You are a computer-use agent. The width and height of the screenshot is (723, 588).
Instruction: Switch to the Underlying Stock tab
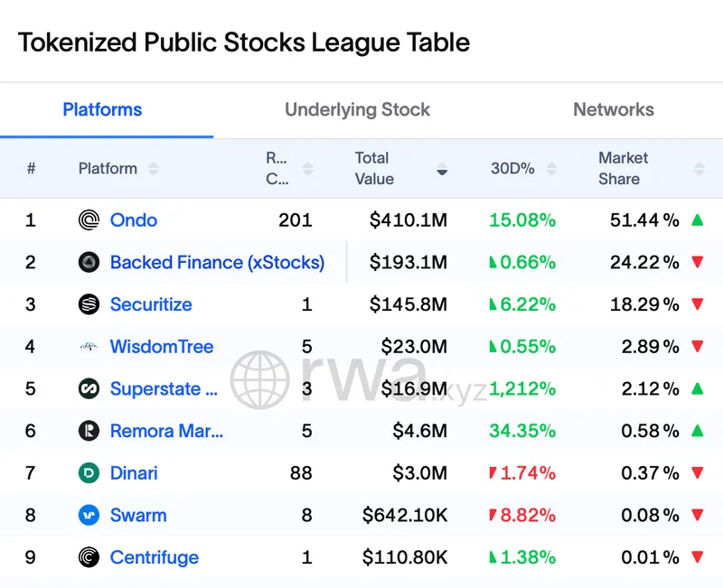[x=357, y=109]
